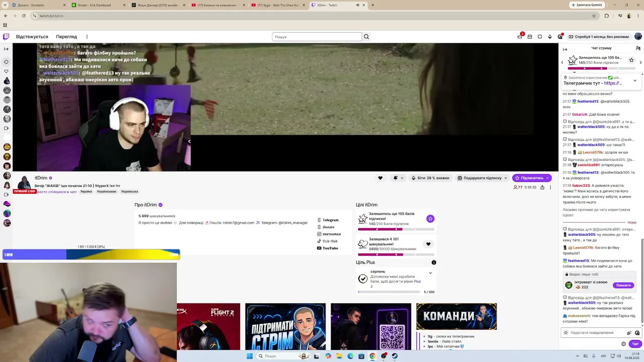Switch to Kick Dashboard tab
This screenshot has width=644, height=362.
[x=98, y=5]
